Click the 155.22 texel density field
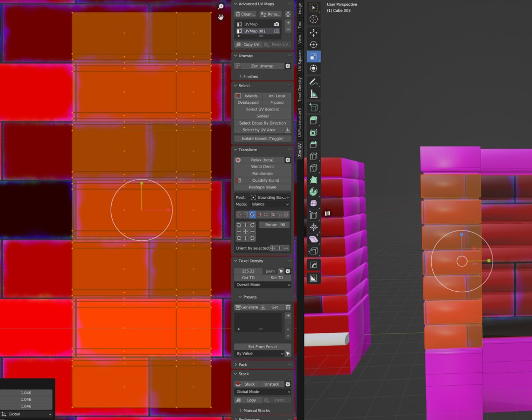This screenshot has height=420, width=532. tap(248, 271)
